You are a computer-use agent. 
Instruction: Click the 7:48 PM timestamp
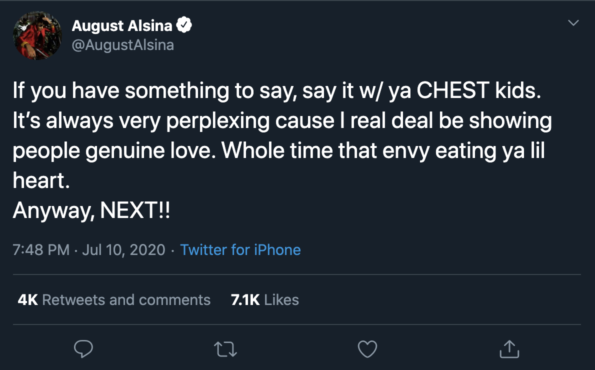coord(41,250)
